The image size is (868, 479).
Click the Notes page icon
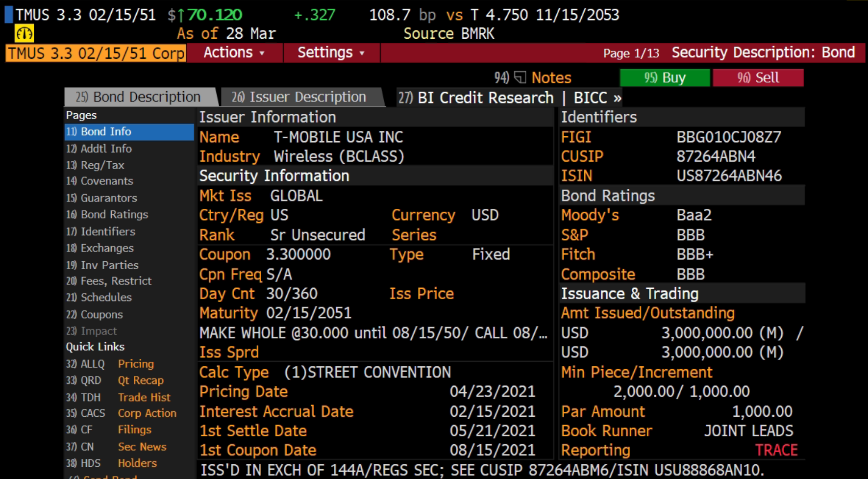pyautogui.click(x=520, y=77)
